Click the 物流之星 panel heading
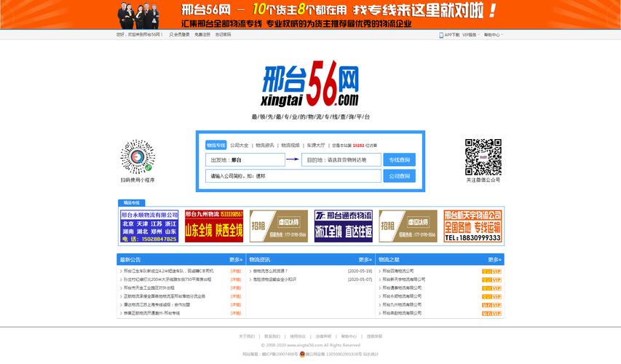Image resolution: width=621 pixels, height=364 pixels. point(389,260)
